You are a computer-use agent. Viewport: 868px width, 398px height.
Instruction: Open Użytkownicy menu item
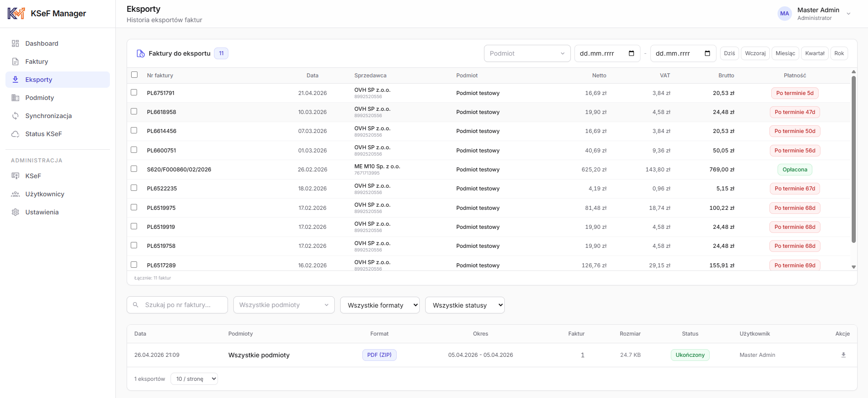pyautogui.click(x=57, y=194)
